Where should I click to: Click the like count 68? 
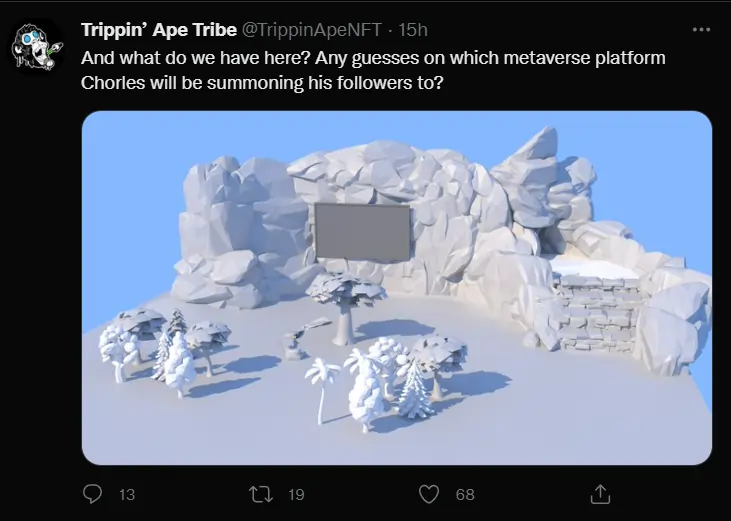point(465,494)
